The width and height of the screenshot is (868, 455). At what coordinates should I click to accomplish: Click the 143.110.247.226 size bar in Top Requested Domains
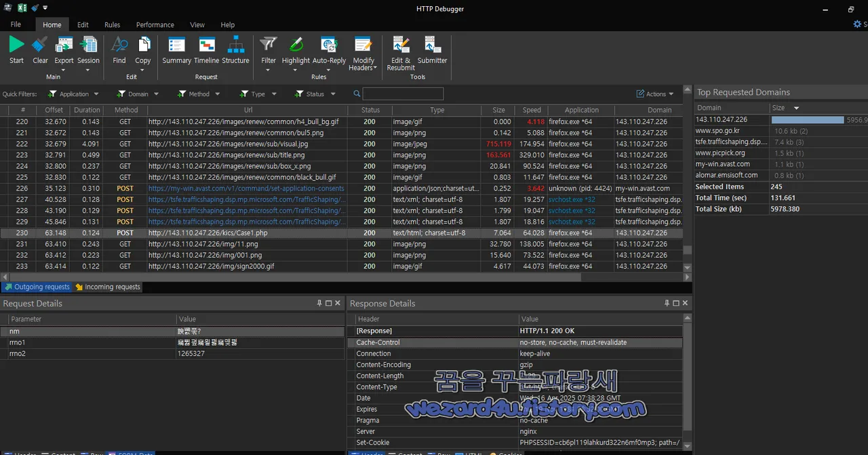point(807,119)
